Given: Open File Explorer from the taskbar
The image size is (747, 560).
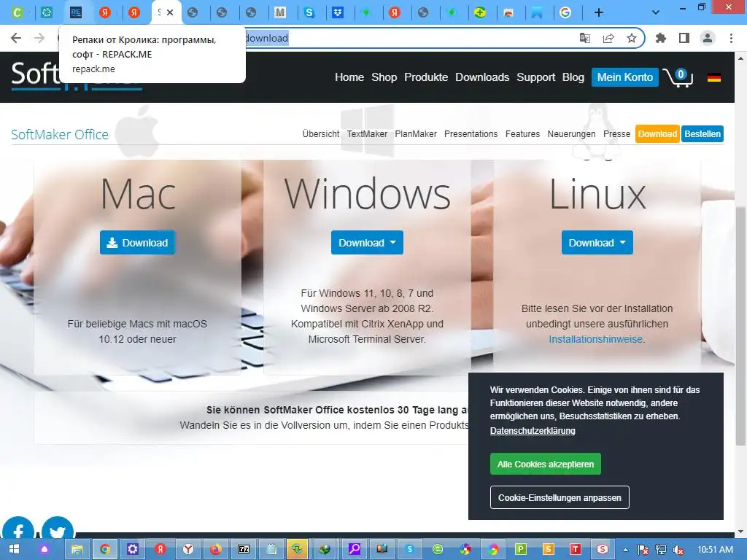Looking at the screenshot, I should click(77, 550).
